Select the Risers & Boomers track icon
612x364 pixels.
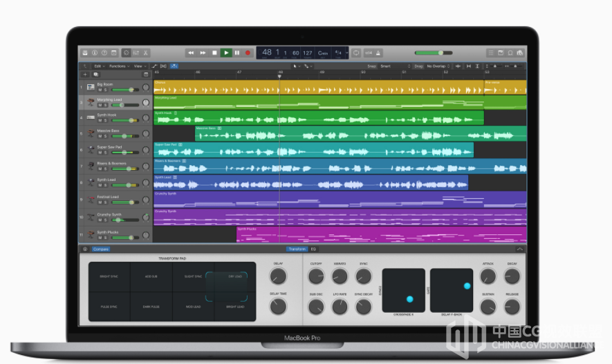click(x=91, y=166)
